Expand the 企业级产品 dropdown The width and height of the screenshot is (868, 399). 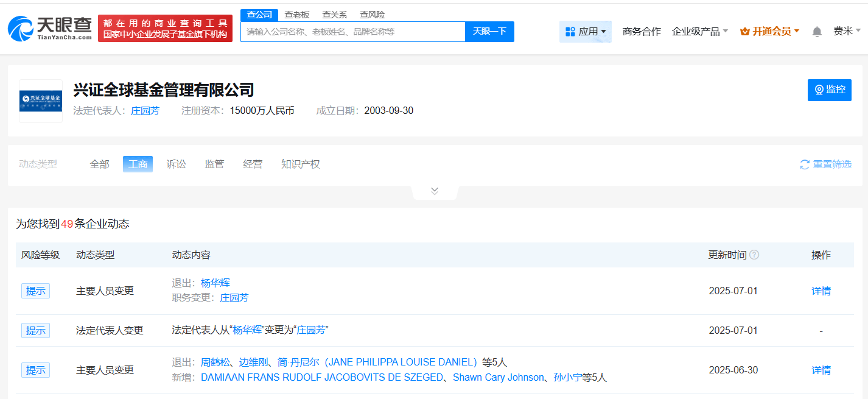click(x=700, y=32)
